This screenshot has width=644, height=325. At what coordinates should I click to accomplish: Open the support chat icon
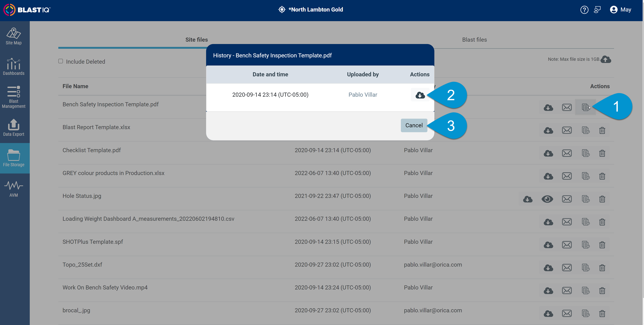(x=597, y=10)
